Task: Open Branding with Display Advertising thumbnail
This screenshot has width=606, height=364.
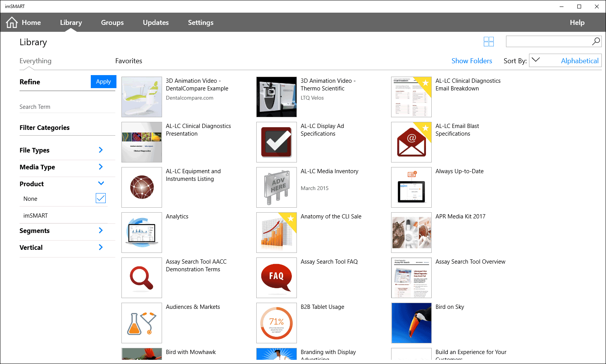Action: point(277,354)
